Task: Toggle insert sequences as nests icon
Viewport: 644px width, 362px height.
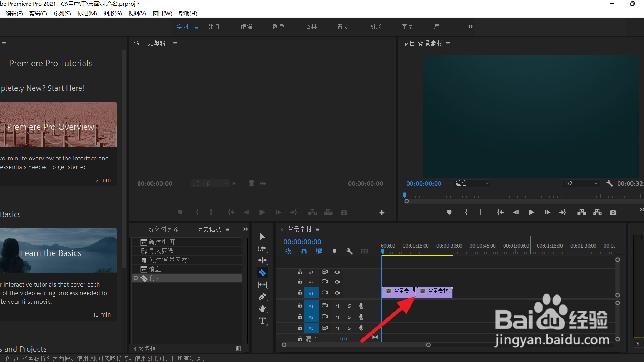Action: 288,251
